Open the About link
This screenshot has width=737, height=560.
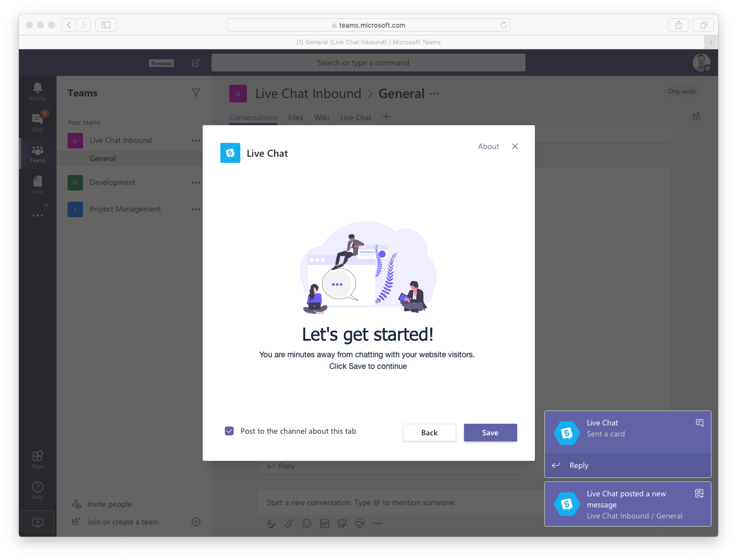[x=488, y=146]
